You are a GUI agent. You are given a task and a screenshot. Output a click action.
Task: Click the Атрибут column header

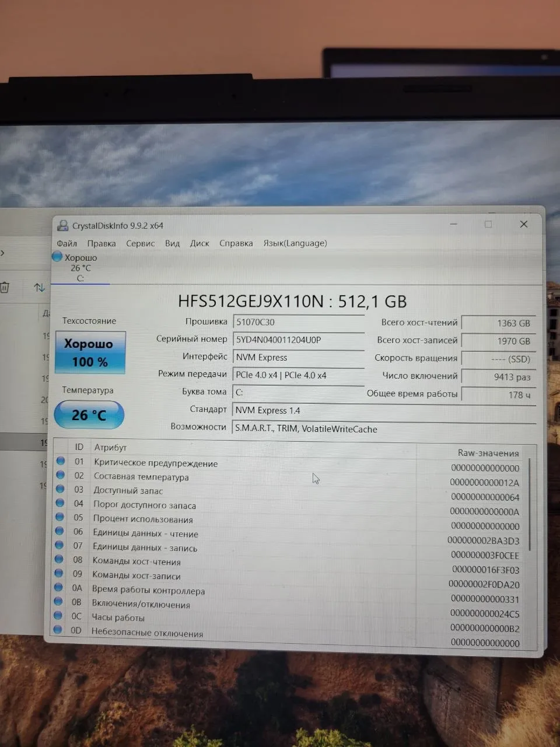click(110, 448)
